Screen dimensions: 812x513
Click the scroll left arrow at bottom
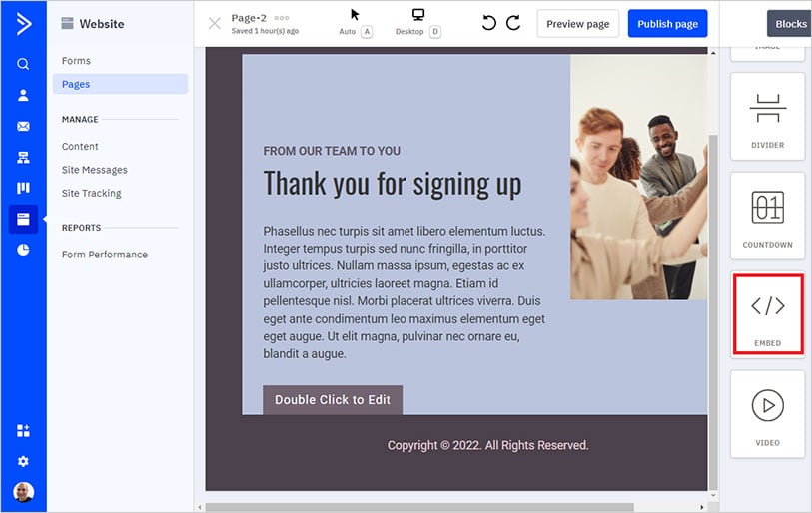point(200,507)
